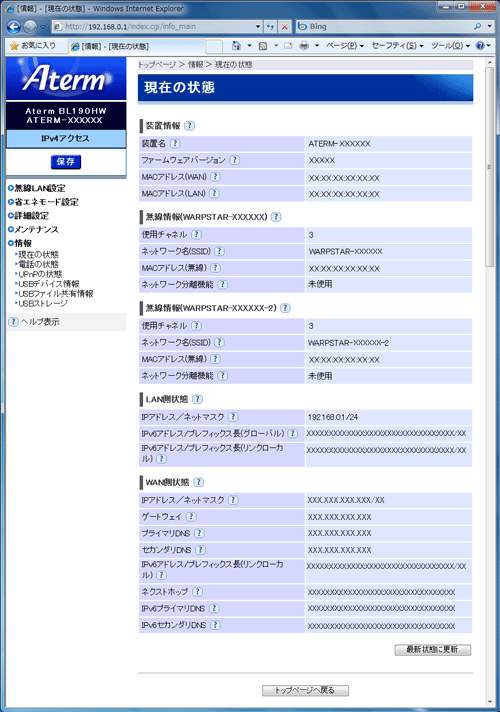This screenshot has height=712, width=500.
Task: Click the help icon next to 装置情報
Action: point(190,126)
